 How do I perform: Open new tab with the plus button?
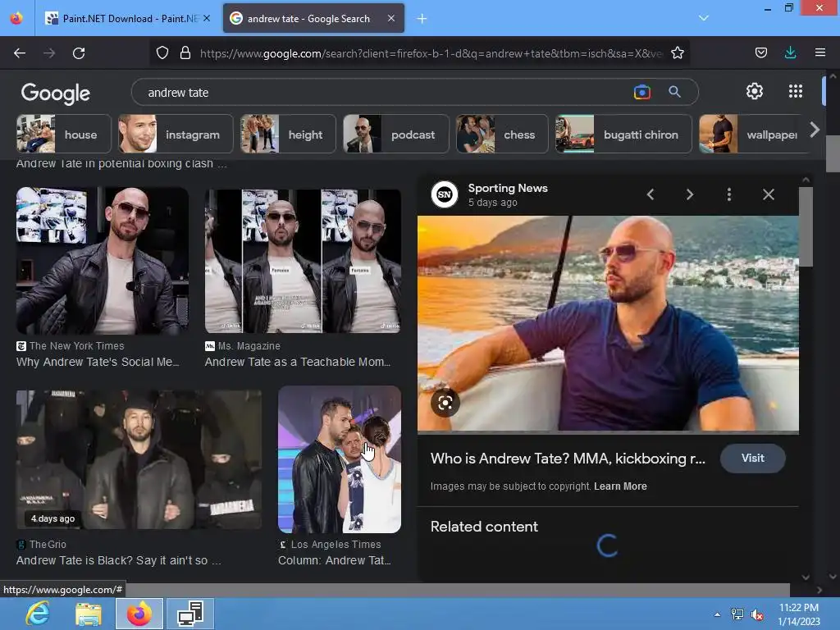[x=422, y=19]
